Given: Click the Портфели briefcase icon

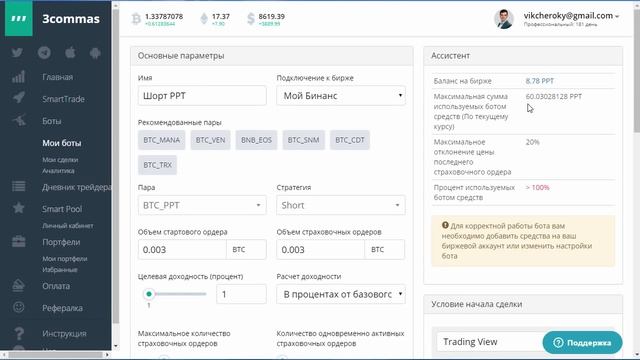Looking at the screenshot, I should pyautogui.click(x=18, y=242).
